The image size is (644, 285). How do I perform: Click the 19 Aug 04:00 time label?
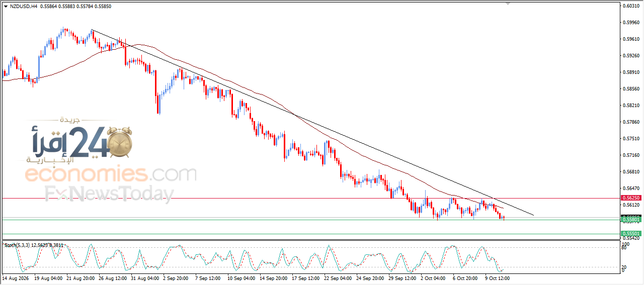click(48, 277)
